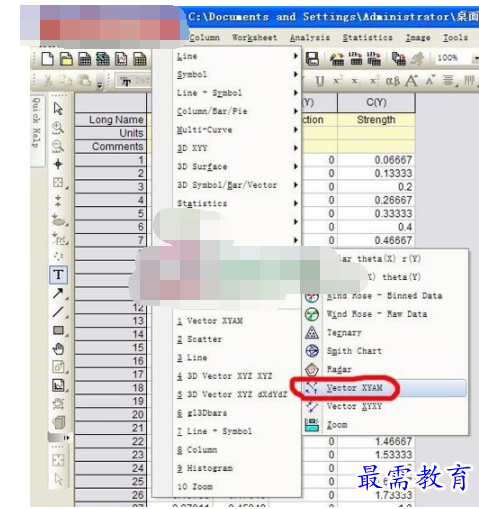Open the Statistics menu in menu bar

click(x=368, y=38)
